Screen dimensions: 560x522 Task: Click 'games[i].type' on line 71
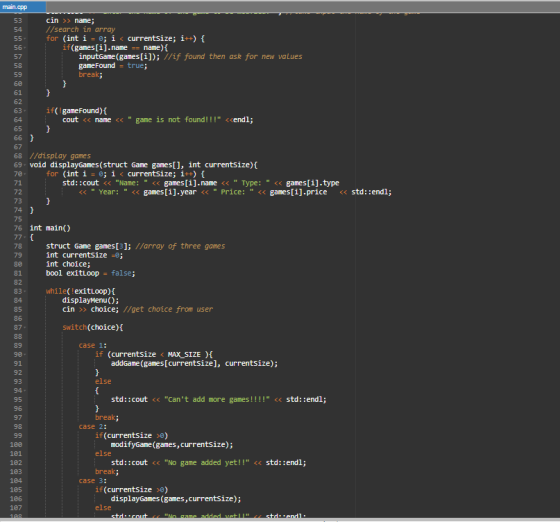click(312, 183)
